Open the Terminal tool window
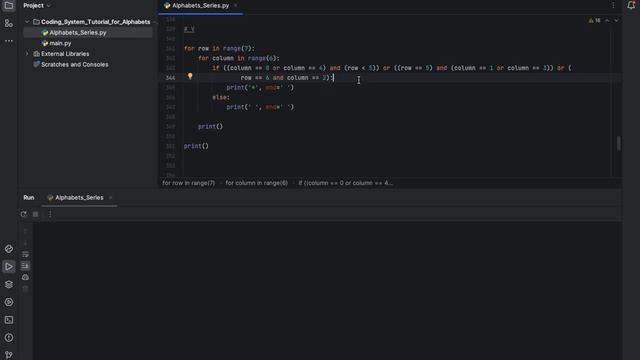 coord(9,320)
